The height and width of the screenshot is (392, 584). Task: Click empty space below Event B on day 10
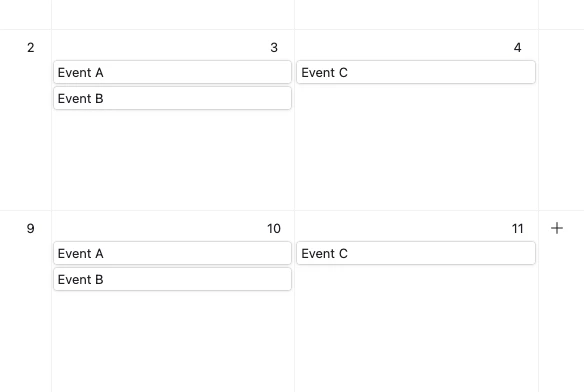click(x=172, y=341)
